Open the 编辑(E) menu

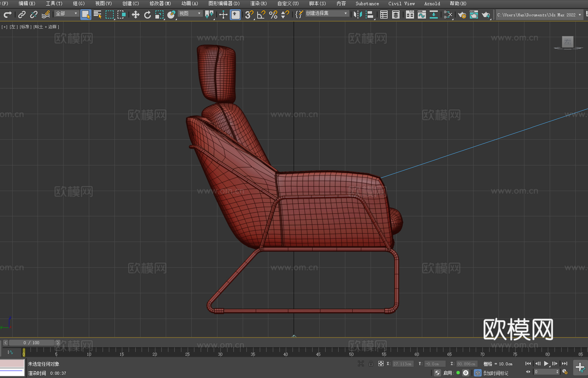(27, 3)
